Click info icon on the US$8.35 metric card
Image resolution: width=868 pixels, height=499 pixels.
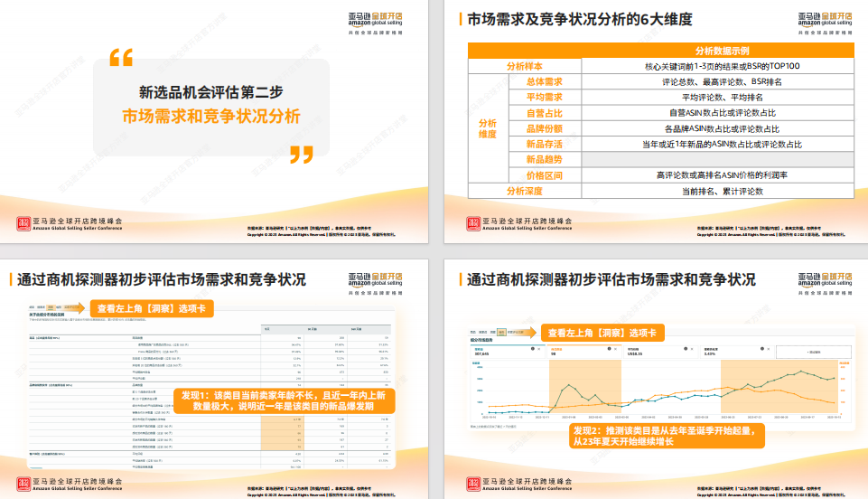pyautogui.click(x=686, y=349)
